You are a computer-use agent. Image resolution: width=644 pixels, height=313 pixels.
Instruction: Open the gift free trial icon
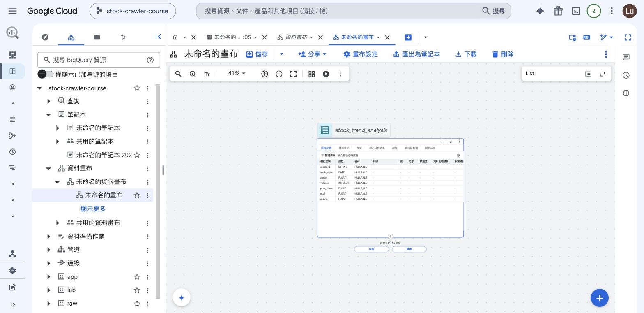click(x=558, y=11)
